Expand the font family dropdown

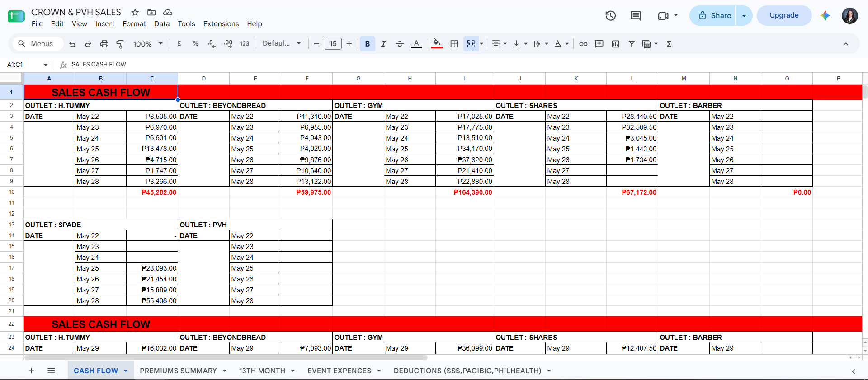[282, 43]
